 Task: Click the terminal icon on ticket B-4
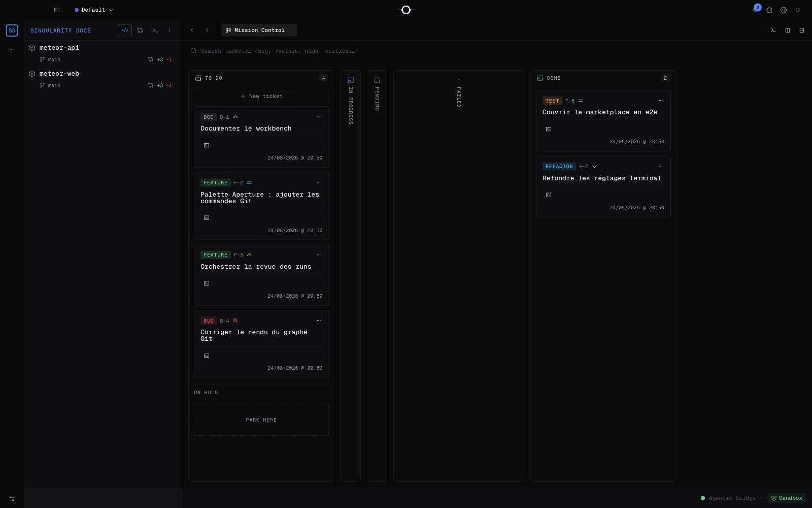coord(207,356)
